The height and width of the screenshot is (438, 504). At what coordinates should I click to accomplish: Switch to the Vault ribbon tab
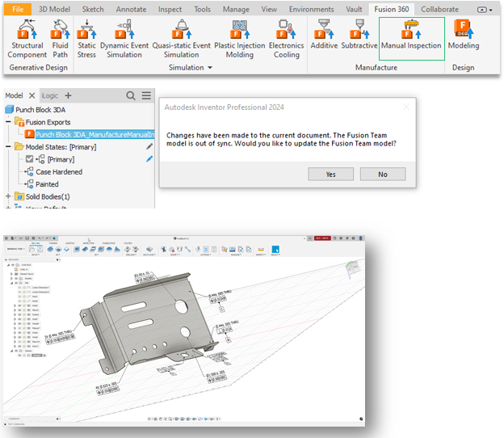coord(354,10)
